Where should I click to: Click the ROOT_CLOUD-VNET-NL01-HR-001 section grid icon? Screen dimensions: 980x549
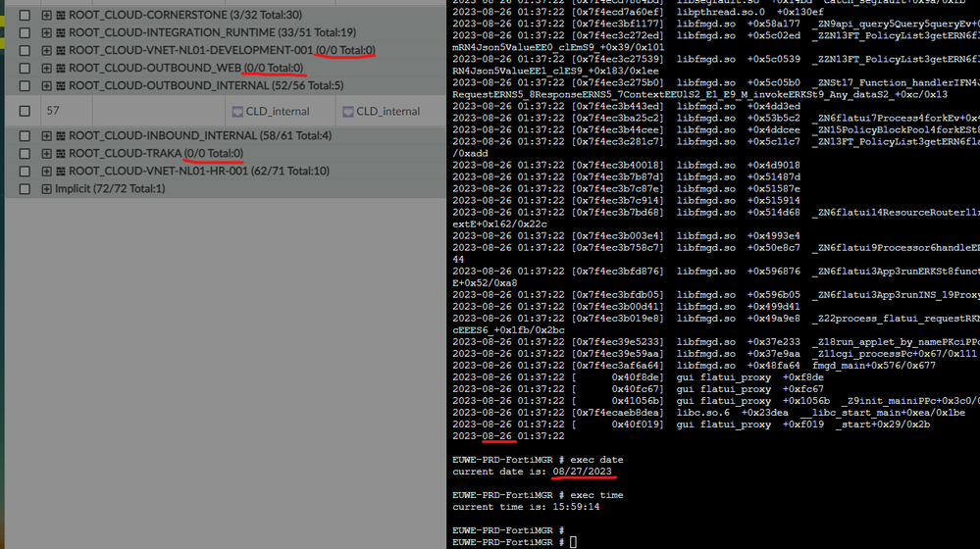click(x=61, y=172)
